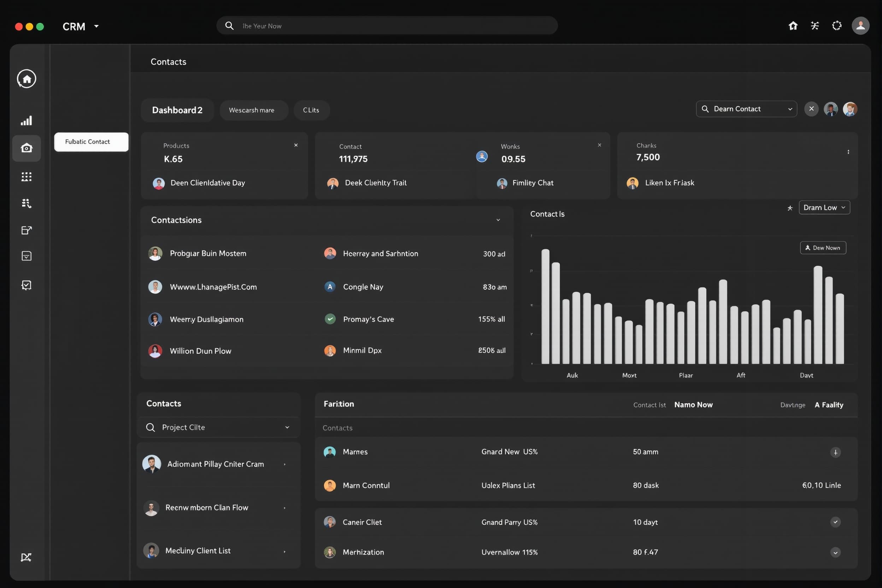Open the calendar check sidebar icon
Screen dimensions: 882x588
pyautogui.click(x=26, y=256)
